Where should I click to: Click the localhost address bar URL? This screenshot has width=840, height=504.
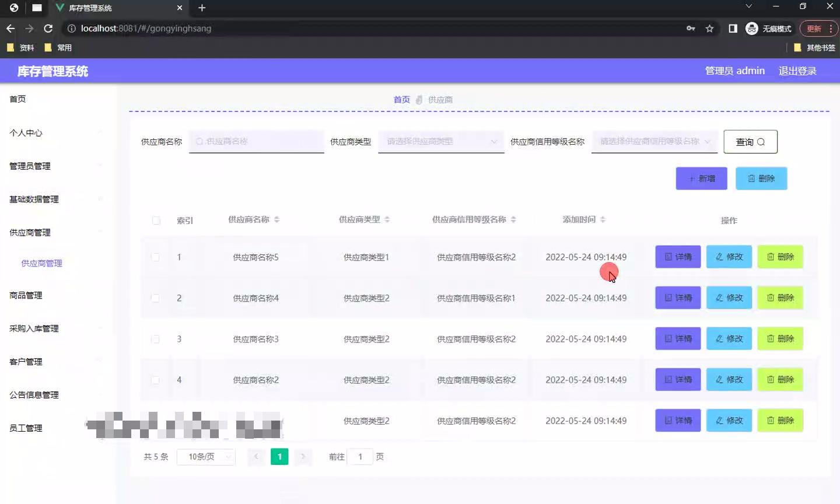point(146,28)
